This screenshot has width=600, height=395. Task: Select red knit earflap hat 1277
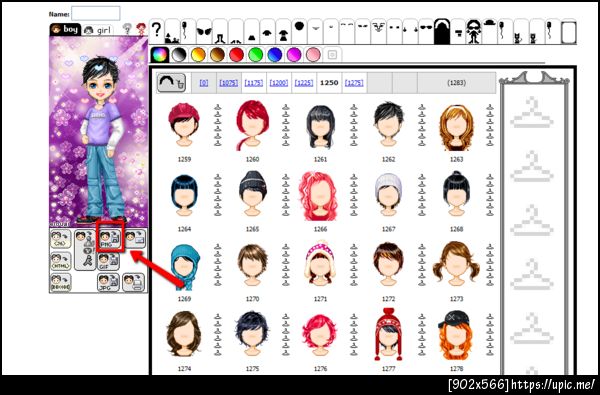[x=388, y=334]
